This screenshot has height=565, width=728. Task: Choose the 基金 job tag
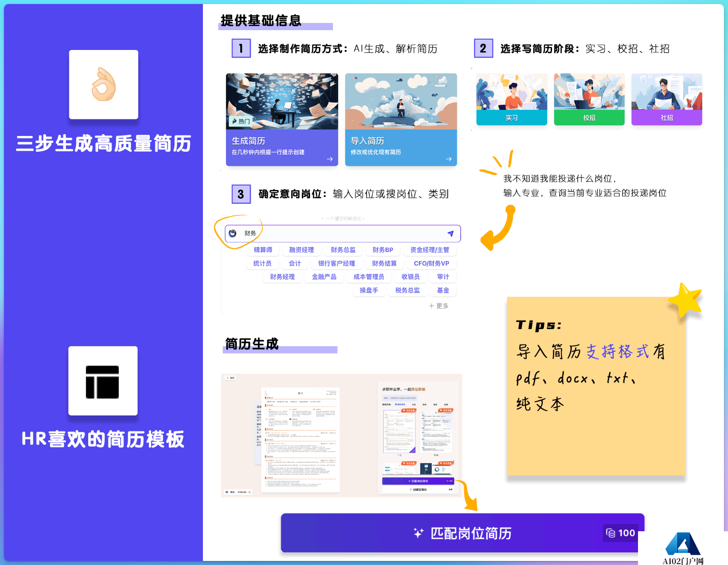443,290
